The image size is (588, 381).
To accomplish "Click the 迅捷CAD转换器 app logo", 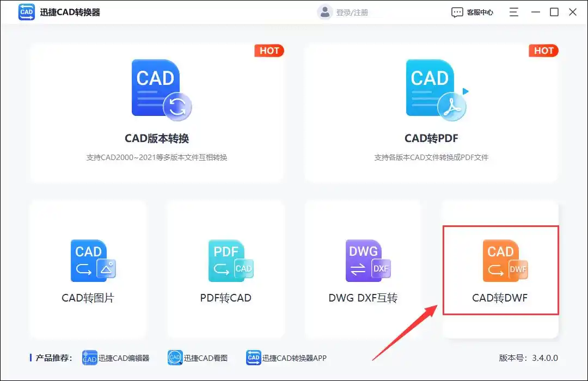I will [26, 12].
